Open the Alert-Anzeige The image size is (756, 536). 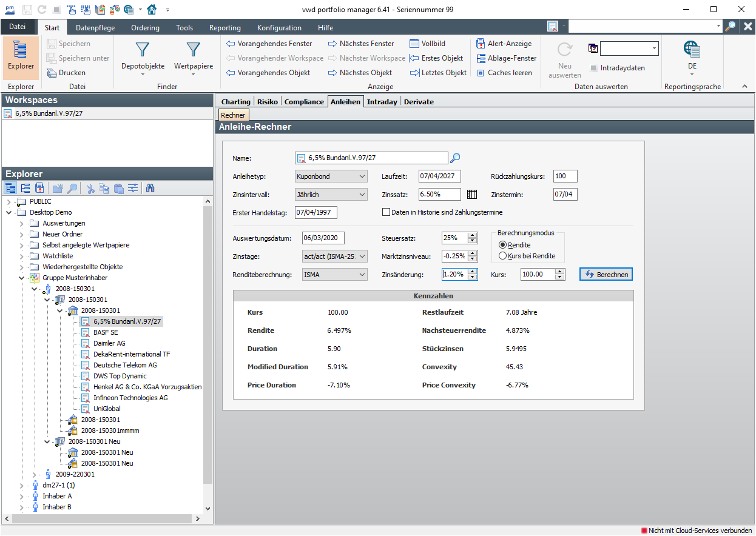coord(504,44)
